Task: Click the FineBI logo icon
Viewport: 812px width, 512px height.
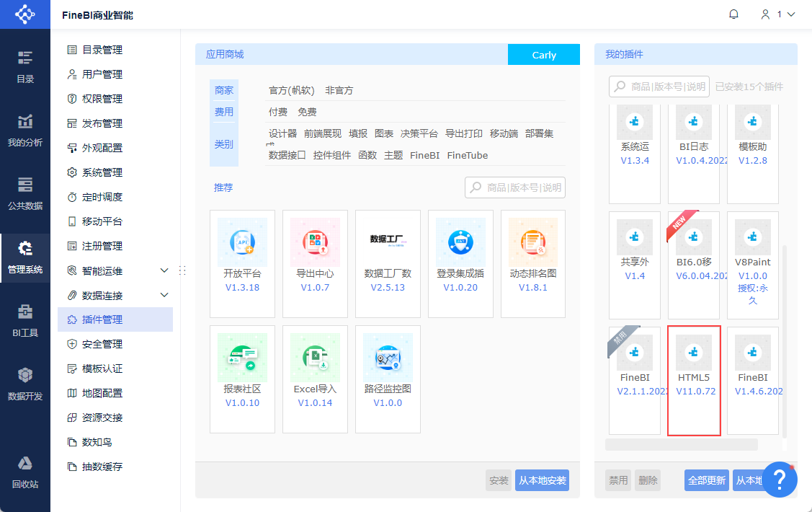Action: (x=24, y=14)
